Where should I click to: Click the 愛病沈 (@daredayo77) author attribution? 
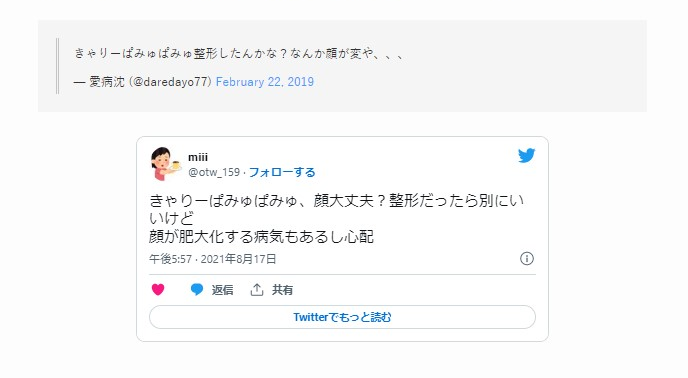[x=143, y=82]
